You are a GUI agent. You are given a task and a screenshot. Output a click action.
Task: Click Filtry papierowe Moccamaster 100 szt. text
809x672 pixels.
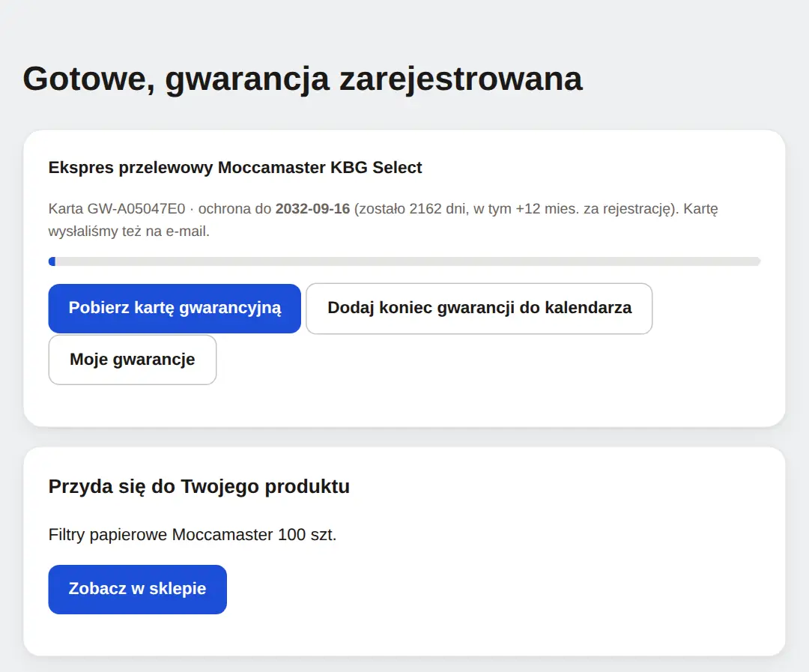(x=193, y=535)
